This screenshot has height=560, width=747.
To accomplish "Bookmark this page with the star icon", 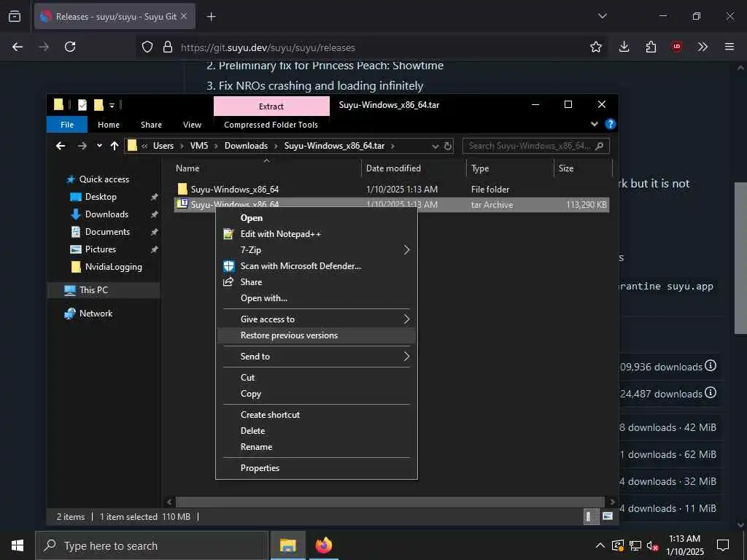I will click(595, 47).
